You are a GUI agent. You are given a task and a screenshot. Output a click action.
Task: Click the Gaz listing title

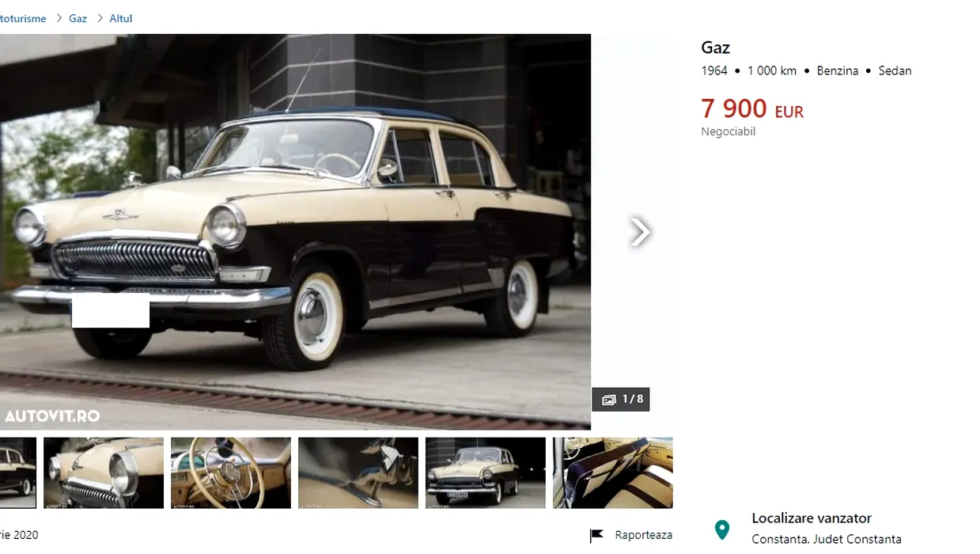715,47
